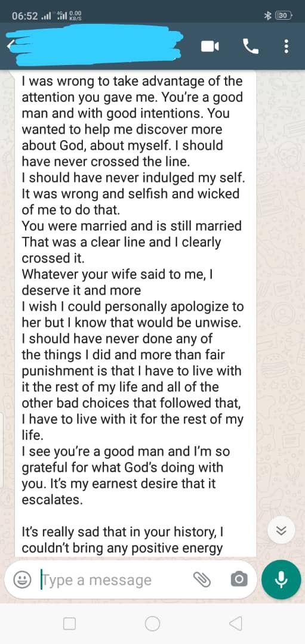Tap the green microphone record button

(x=281, y=580)
